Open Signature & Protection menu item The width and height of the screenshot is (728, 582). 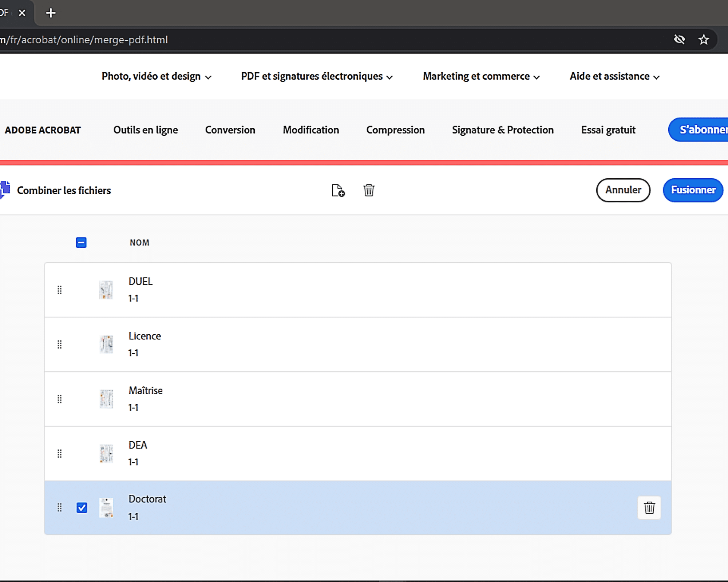click(x=503, y=130)
